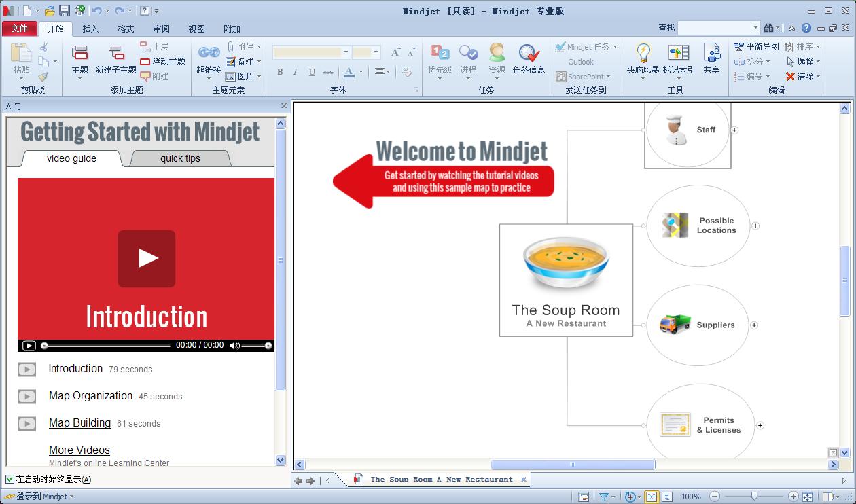Click the filter funnel in status bar
856x504 pixels.
point(603,497)
